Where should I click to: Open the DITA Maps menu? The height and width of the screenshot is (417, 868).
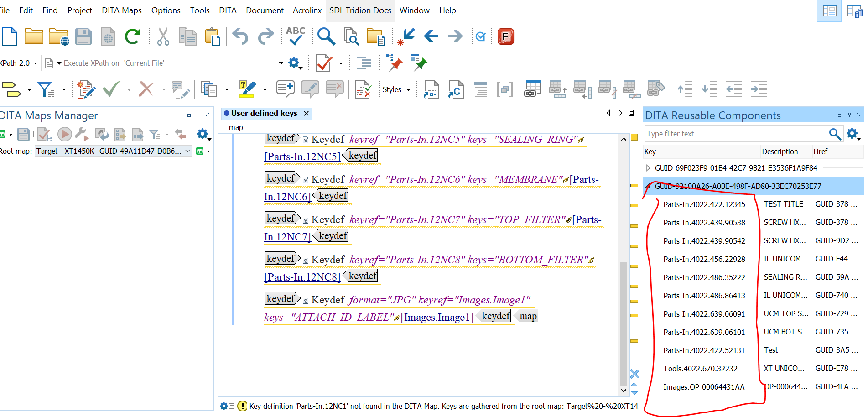(x=121, y=10)
